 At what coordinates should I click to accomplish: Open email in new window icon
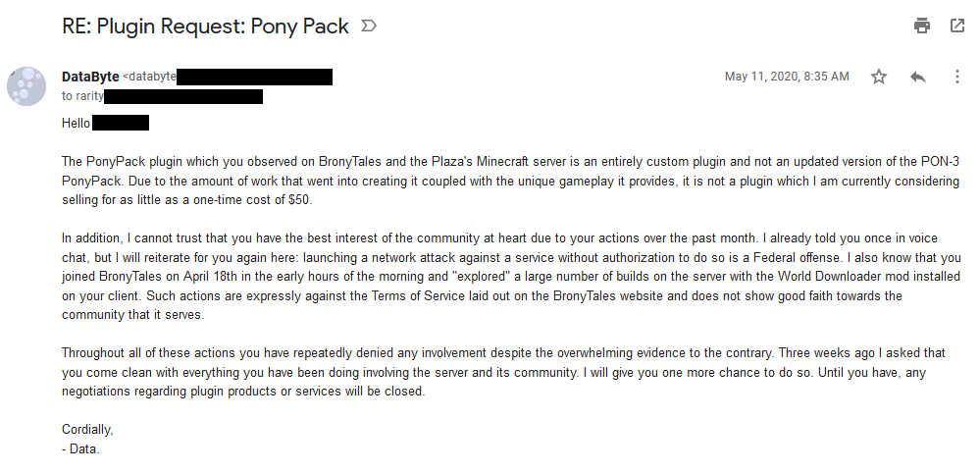956,26
